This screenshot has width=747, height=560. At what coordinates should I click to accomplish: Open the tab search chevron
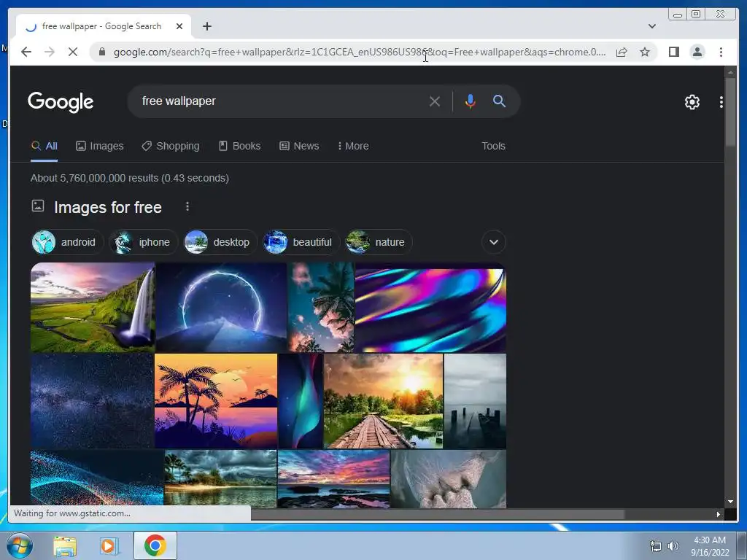[x=652, y=26]
